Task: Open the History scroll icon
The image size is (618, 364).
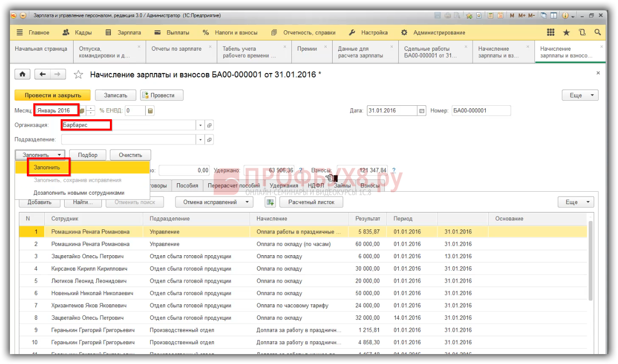Action: [582, 32]
